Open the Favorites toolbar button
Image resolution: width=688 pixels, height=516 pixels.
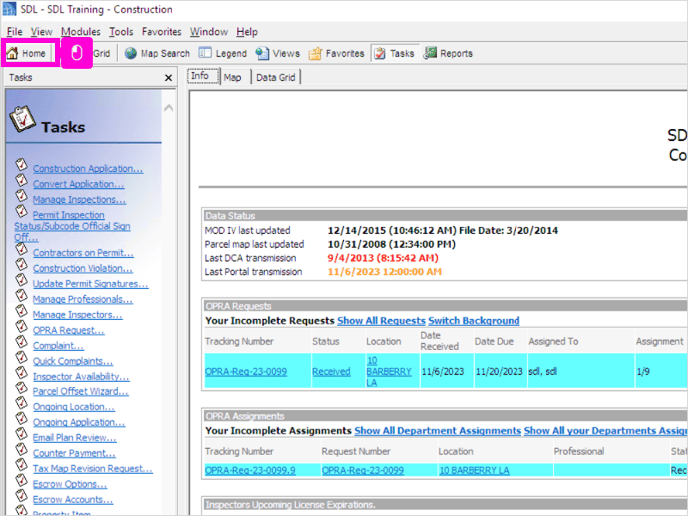pos(337,54)
